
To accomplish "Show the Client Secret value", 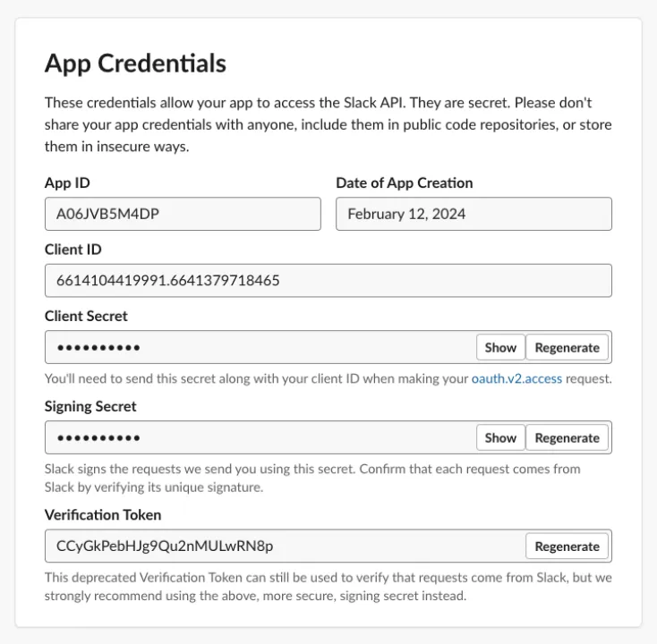I will (500, 347).
